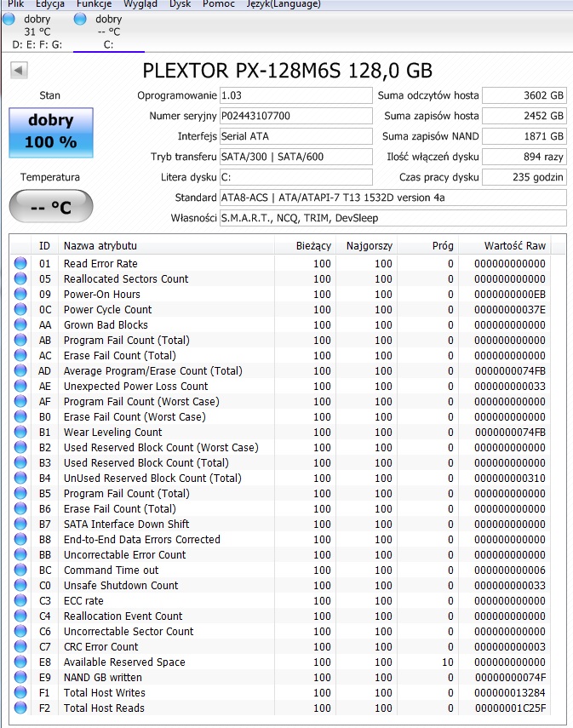Select disk tab D: E: F: G:
573x728 pixels.
(x=37, y=32)
